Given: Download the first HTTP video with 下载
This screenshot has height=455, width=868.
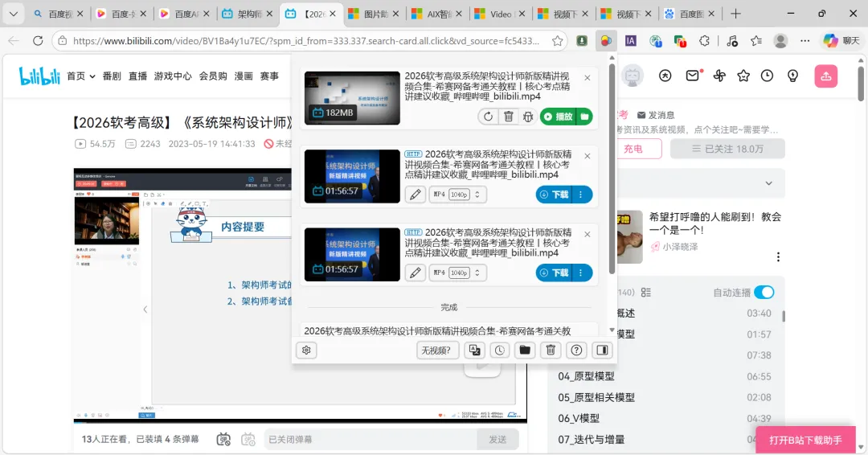Looking at the screenshot, I should tap(555, 195).
